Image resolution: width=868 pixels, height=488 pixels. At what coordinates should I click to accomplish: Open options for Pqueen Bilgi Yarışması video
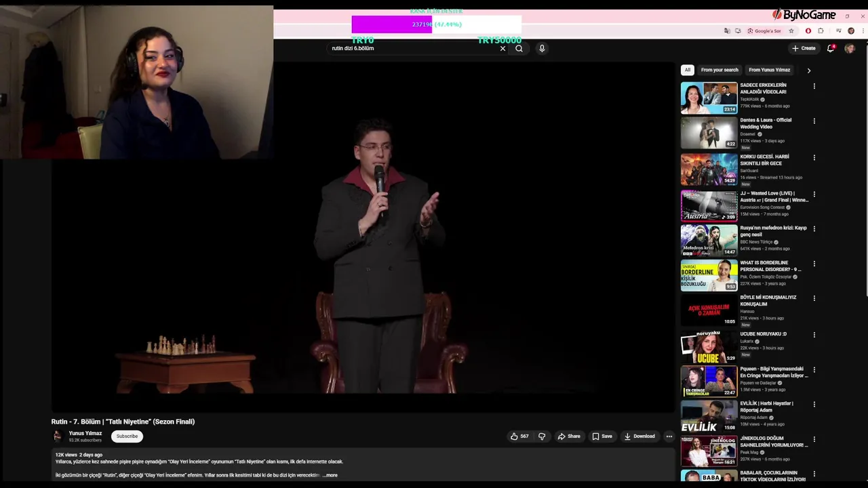814,370
